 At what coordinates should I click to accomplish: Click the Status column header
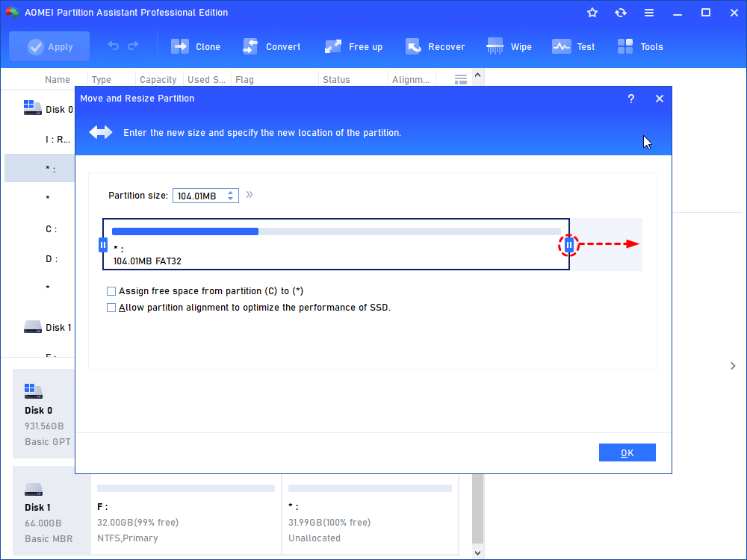tap(336, 80)
